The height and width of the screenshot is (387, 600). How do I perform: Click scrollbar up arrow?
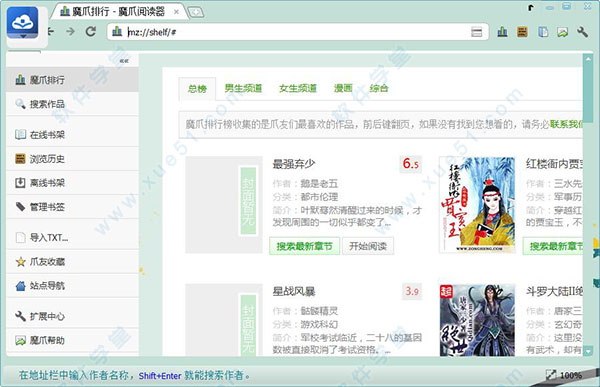587,60
